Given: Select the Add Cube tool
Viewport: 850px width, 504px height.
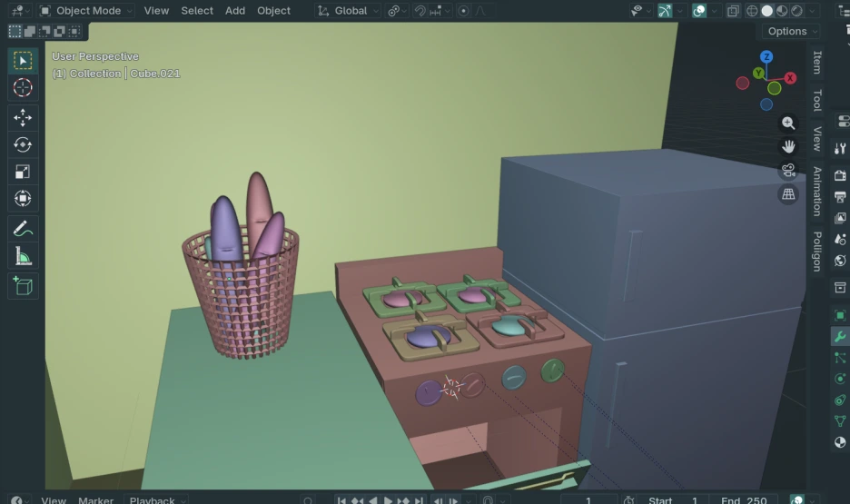Looking at the screenshot, I should [23, 286].
